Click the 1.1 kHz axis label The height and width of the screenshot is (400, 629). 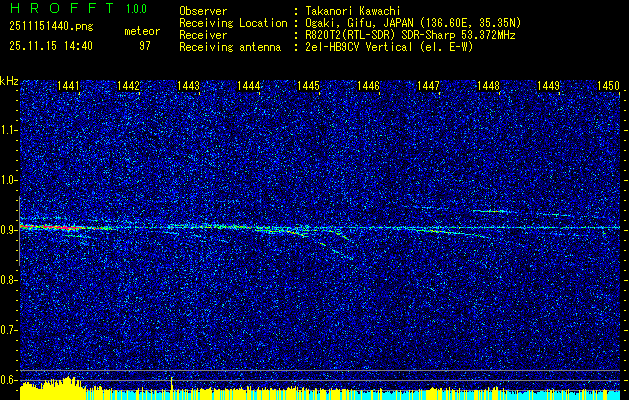click(8, 130)
